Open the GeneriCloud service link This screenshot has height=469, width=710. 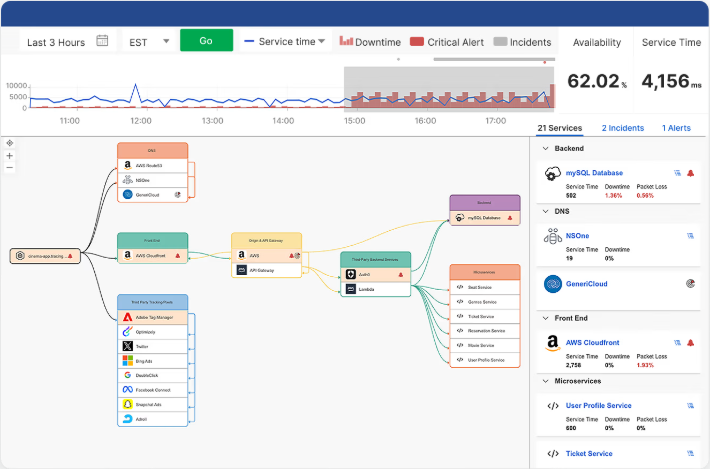point(586,284)
